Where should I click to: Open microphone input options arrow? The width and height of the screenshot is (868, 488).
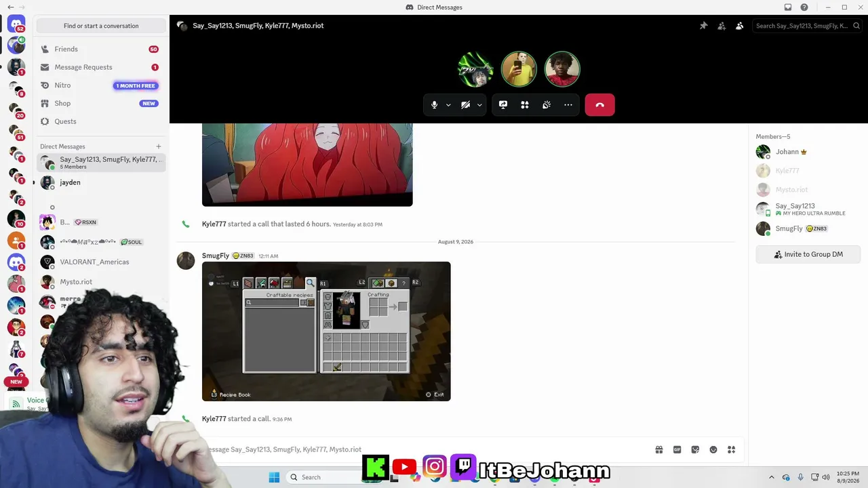(x=448, y=105)
